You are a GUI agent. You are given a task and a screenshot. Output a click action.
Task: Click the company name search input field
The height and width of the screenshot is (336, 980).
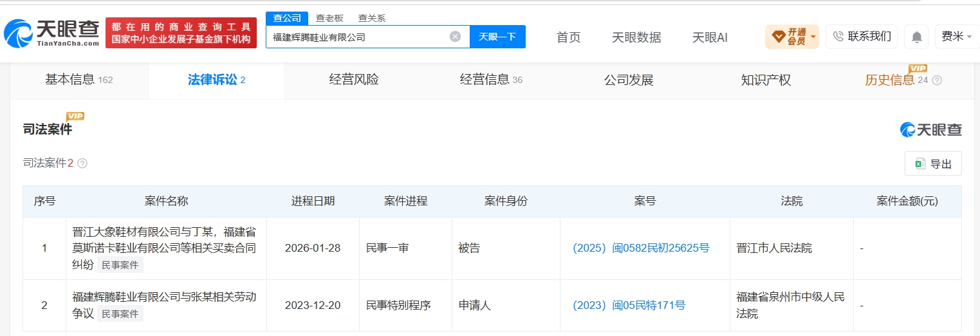[x=359, y=37]
